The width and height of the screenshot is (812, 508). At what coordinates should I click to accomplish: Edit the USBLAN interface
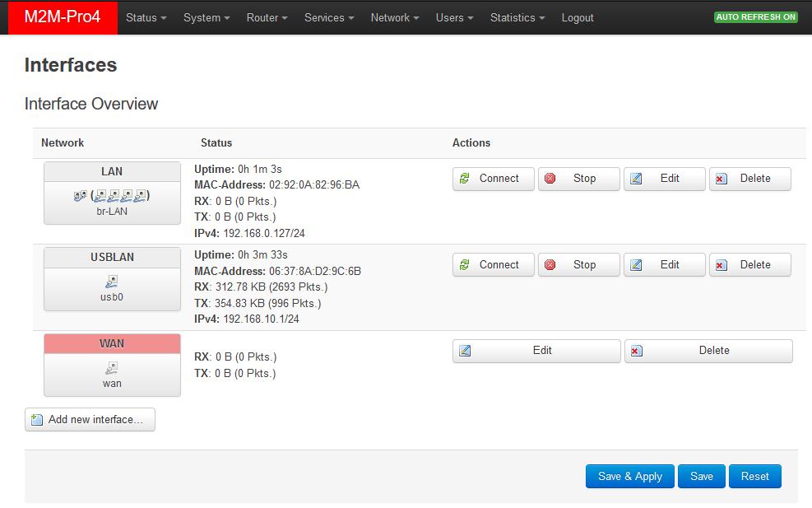(665, 265)
